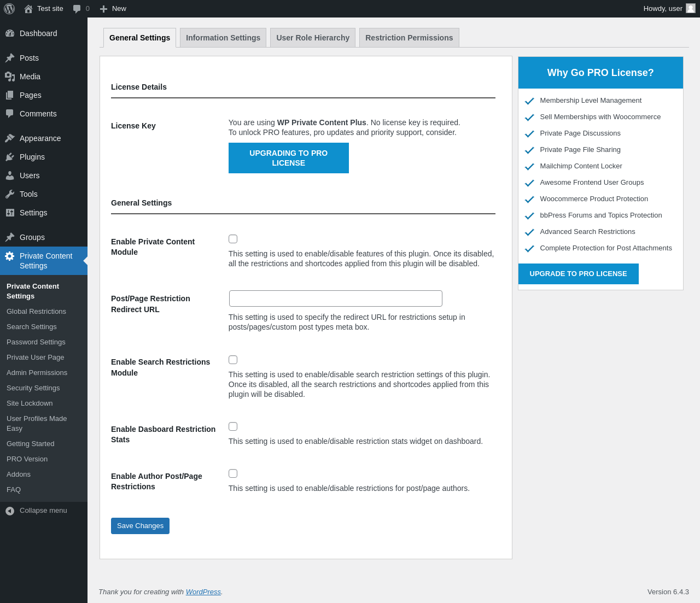Click the Comments bubble icon in sidebar
Viewport: 700px width, 603px height.
click(10, 114)
